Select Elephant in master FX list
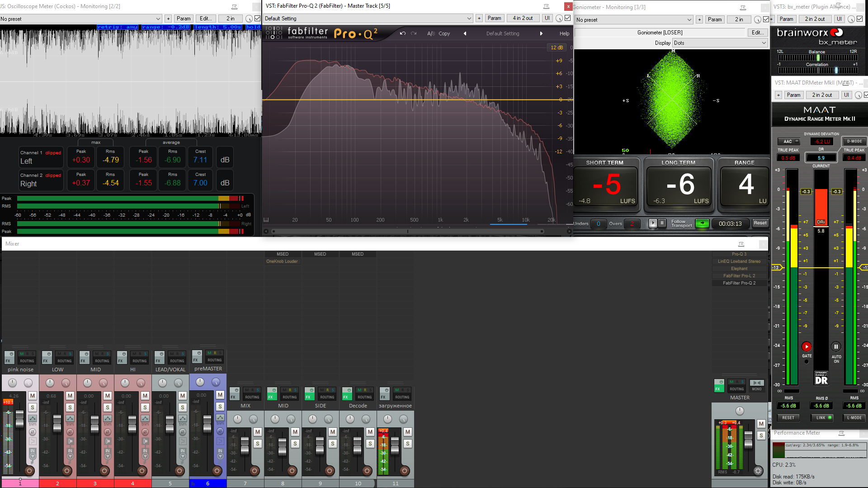Screen dimensions: 868x488 click(x=739, y=269)
